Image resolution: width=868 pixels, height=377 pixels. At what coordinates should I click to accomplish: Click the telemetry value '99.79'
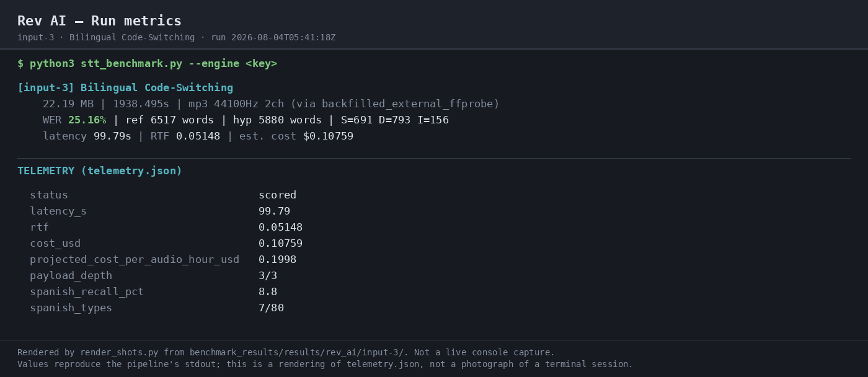pos(274,211)
